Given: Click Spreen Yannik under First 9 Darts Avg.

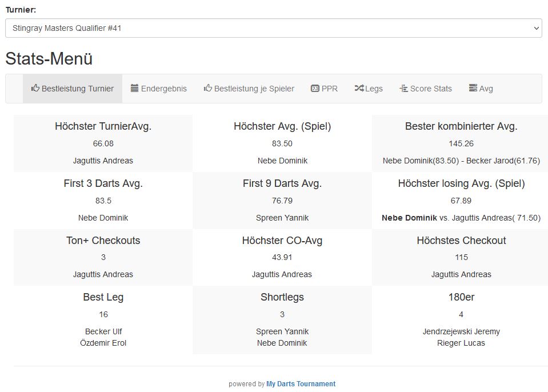Looking at the screenshot, I should coord(282,218).
